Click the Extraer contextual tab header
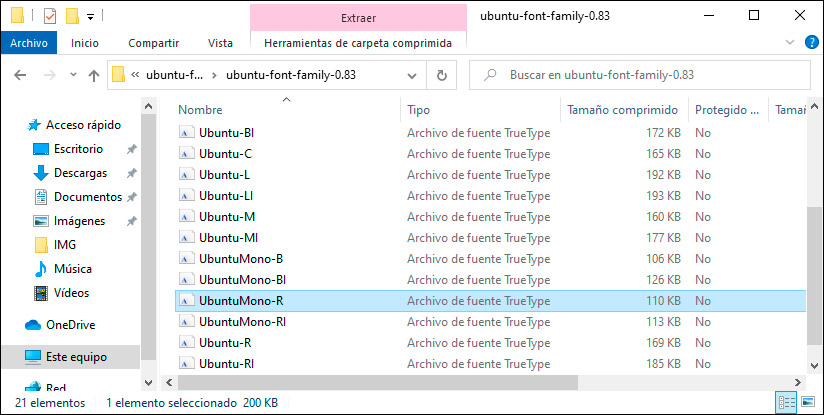Screen dimensions: 824x415 [x=358, y=18]
